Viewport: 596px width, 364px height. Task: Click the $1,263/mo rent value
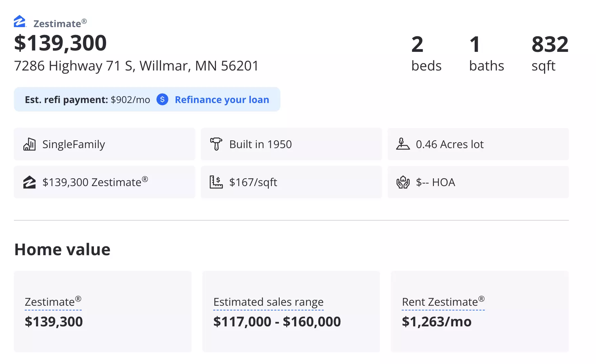437,322
